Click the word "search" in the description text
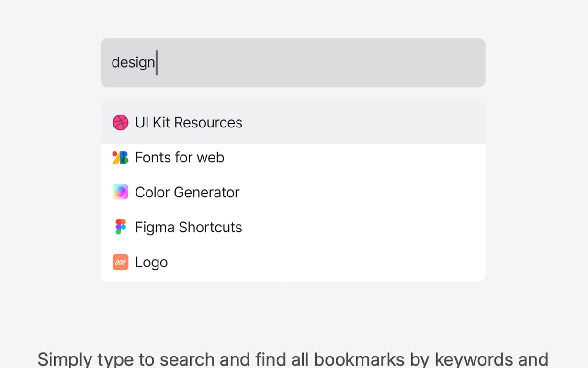 [x=187, y=359]
